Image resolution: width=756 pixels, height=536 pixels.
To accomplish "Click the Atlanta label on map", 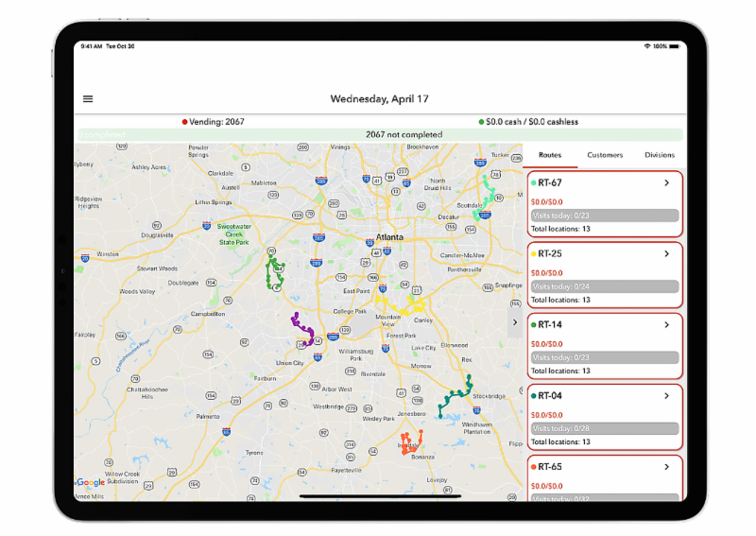I will pyautogui.click(x=389, y=237).
